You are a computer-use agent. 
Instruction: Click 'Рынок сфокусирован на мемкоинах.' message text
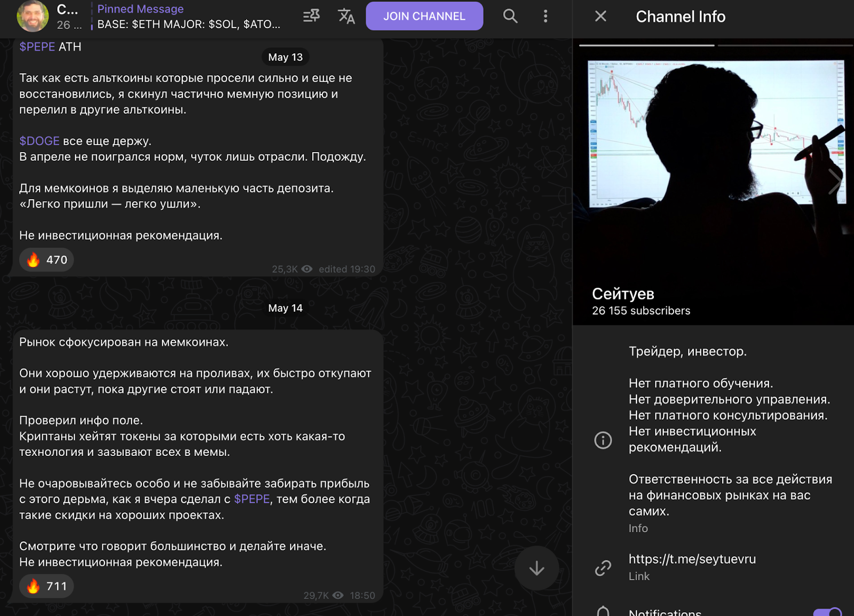point(124,342)
